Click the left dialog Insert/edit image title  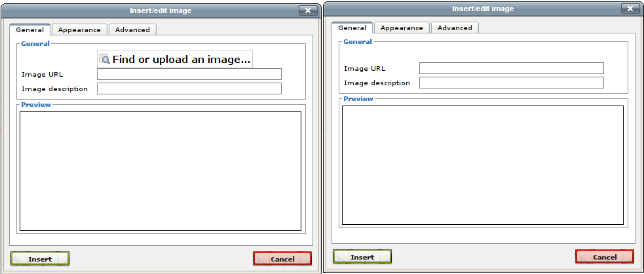pos(161,10)
